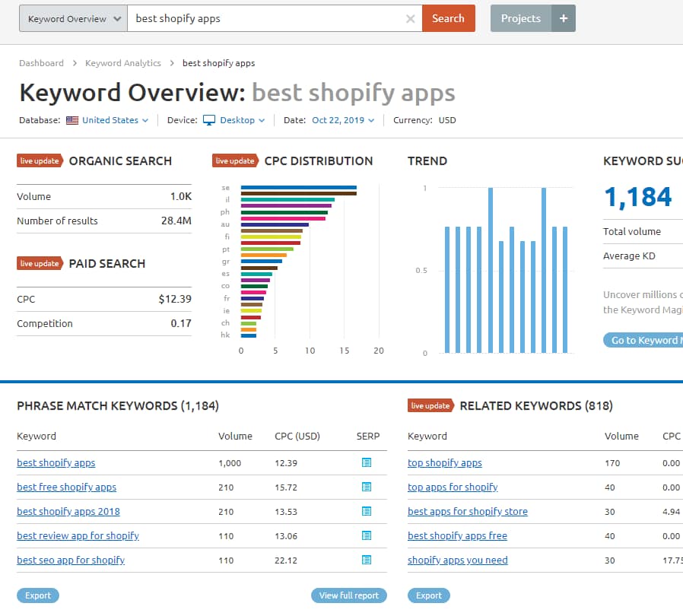Navigate to Dashboard via breadcrumb
Image resolution: width=683 pixels, height=616 pixels.
[41, 63]
